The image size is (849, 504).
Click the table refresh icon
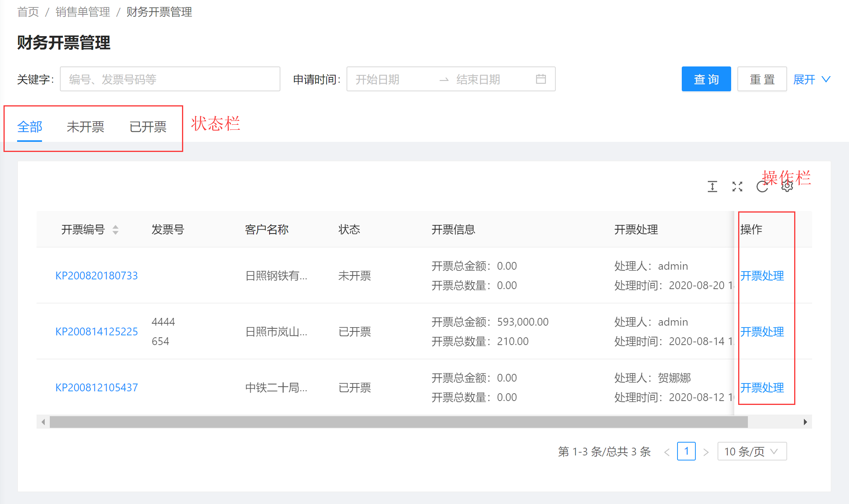point(762,187)
